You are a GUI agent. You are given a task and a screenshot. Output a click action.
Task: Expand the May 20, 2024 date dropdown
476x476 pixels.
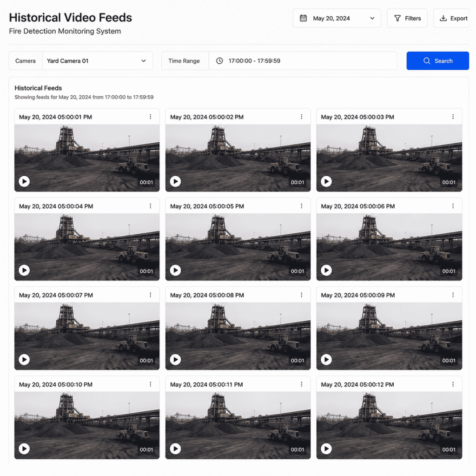(337, 18)
